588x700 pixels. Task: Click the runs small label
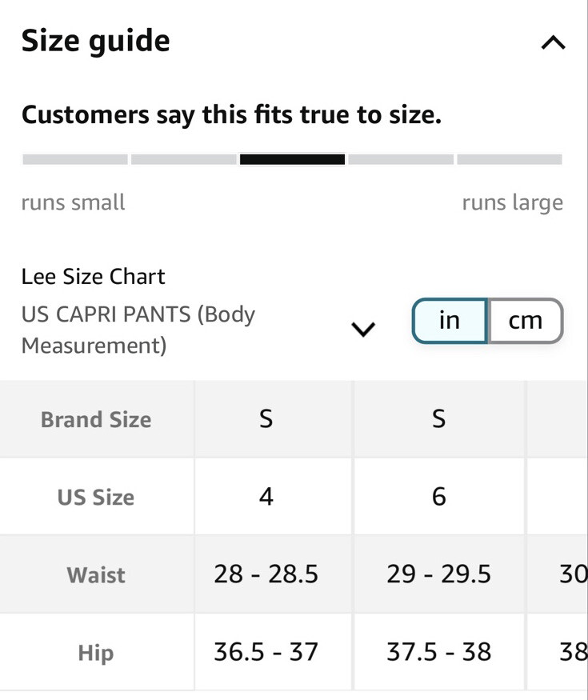point(73,202)
